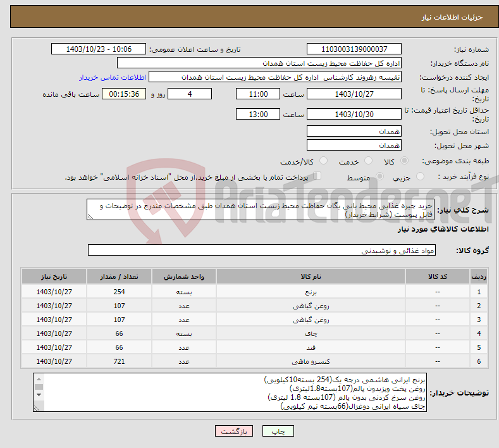The height and width of the screenshot is (448, 499).
Task: Click the scrollbar thumb in buyer notes
Action: 39,387
